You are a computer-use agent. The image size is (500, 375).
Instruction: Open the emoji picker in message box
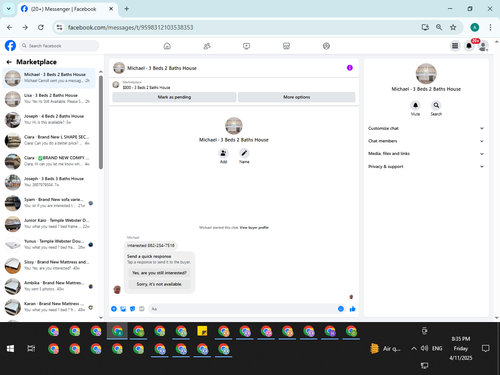[x=341, y=309]
